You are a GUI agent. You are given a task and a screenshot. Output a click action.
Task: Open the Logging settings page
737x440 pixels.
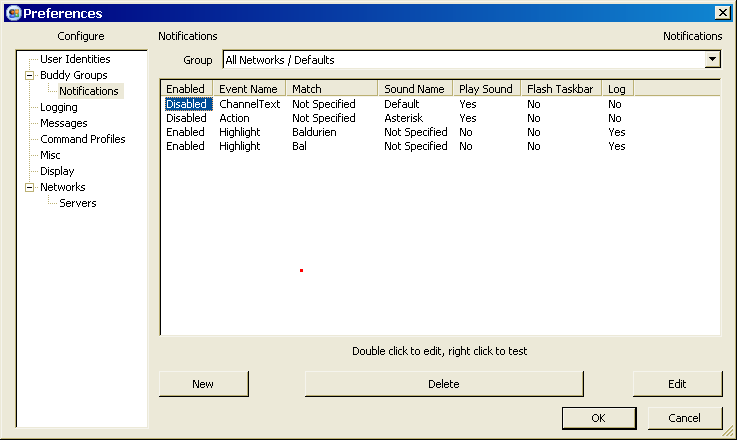click(58, 107)
